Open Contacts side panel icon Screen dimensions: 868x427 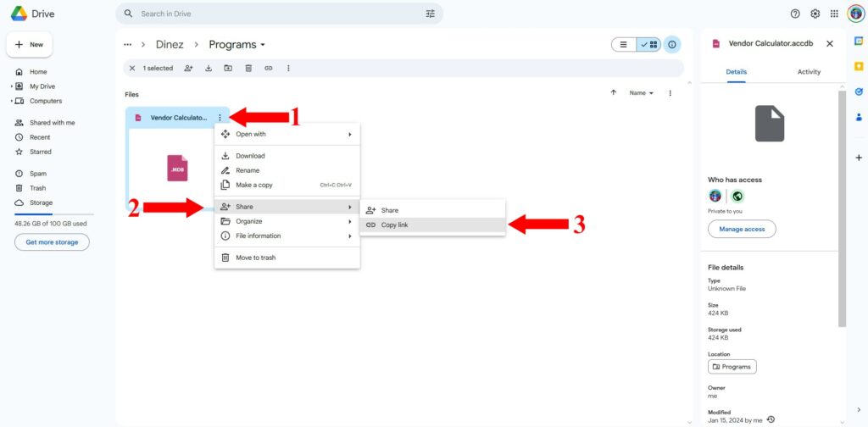point(859,117)
